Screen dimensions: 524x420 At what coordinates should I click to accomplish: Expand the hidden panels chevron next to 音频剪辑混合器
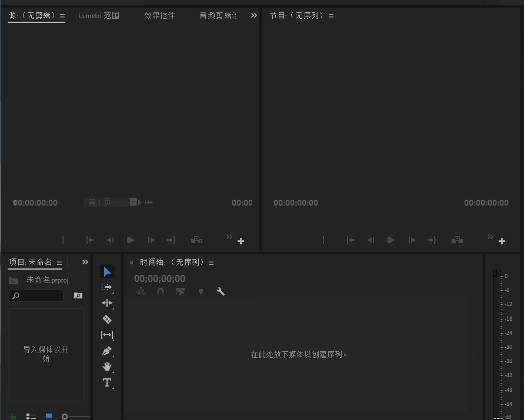coord(253,15)
